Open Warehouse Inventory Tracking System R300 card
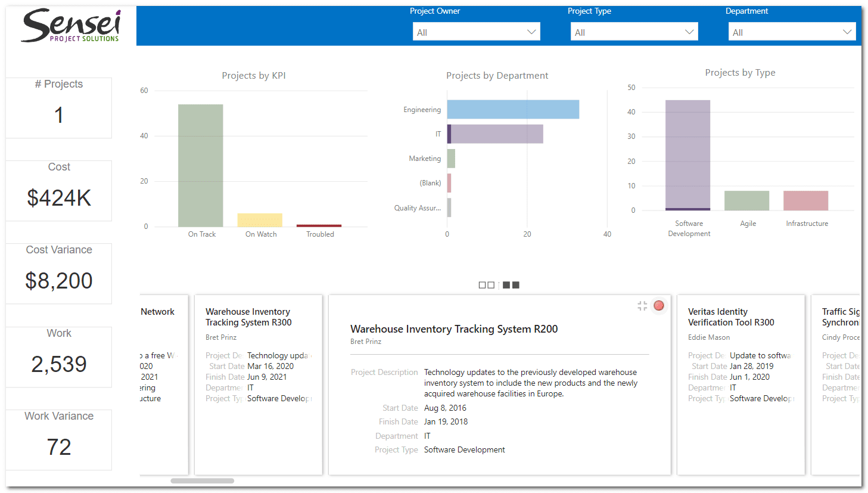This screenshot has height=493, width=868. 259,385
